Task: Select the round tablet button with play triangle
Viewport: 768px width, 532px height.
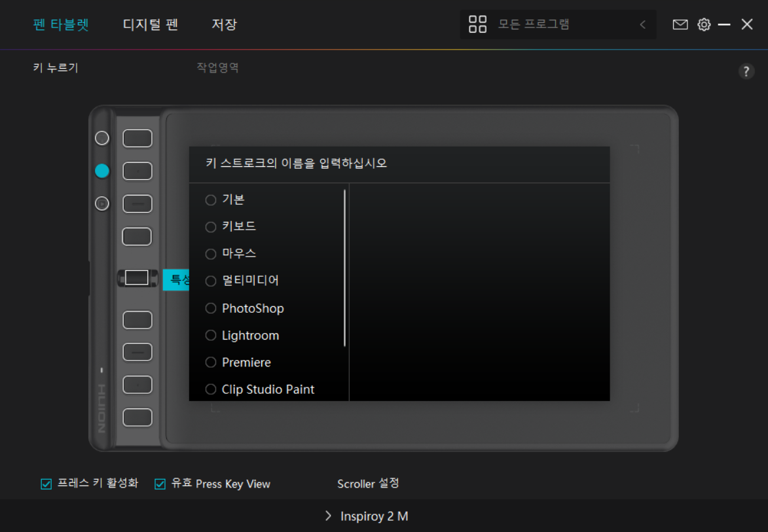Action: coord(102,204)
